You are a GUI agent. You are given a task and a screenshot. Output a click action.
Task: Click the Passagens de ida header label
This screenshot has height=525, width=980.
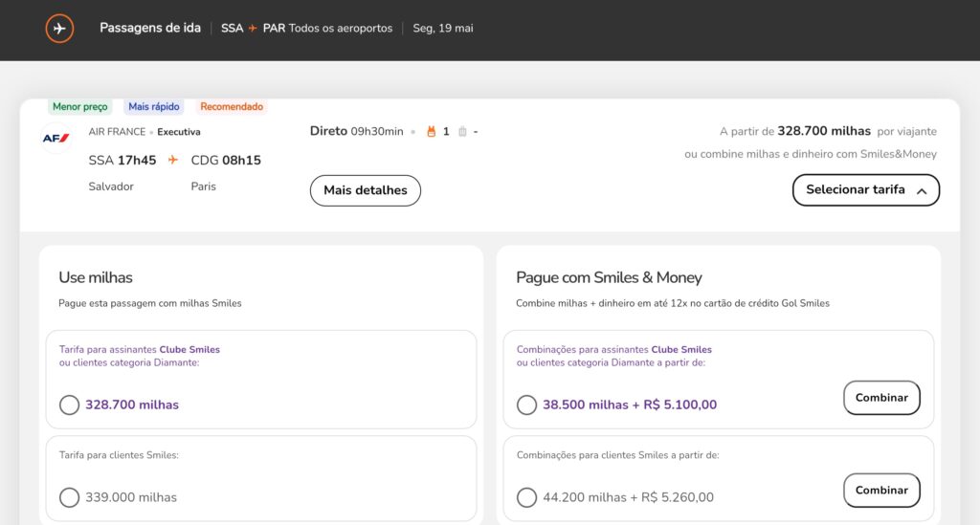coord(150,29)
